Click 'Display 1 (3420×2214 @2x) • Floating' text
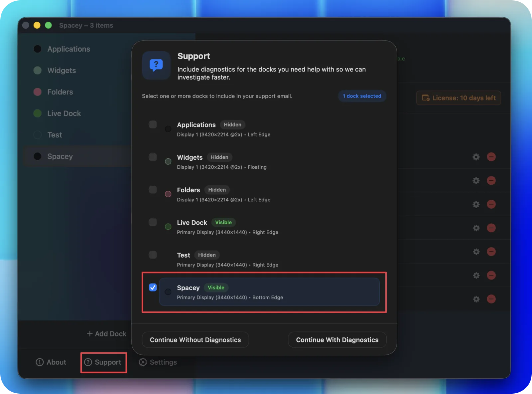This screenshot has height=394, width=532. pyautogui.click(x=222, y=167)
